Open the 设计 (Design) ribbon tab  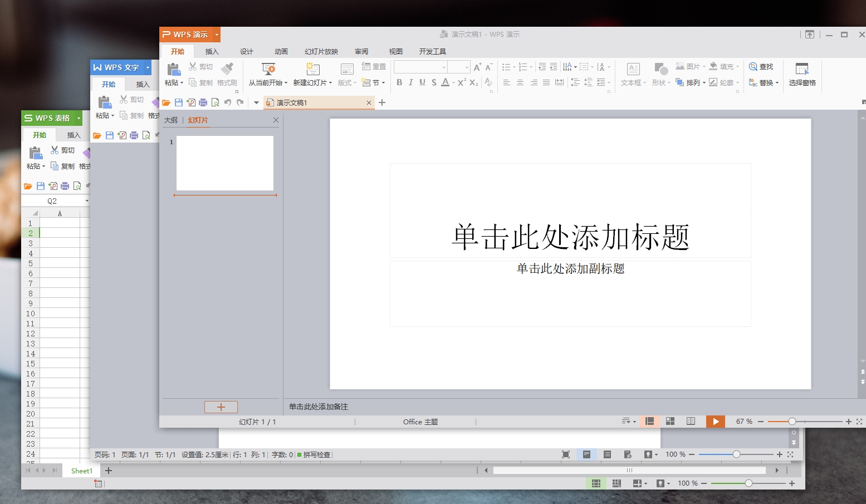246,51
